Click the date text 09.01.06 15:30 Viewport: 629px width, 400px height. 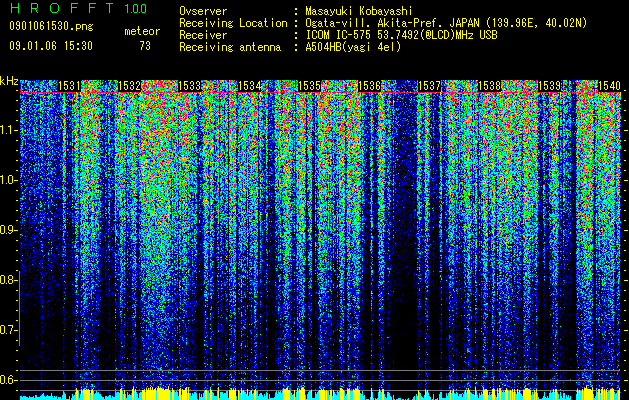51,46
